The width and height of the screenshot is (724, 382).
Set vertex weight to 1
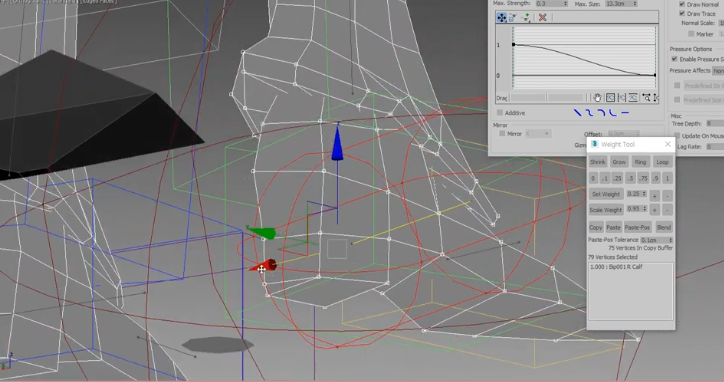click(667, 178)
